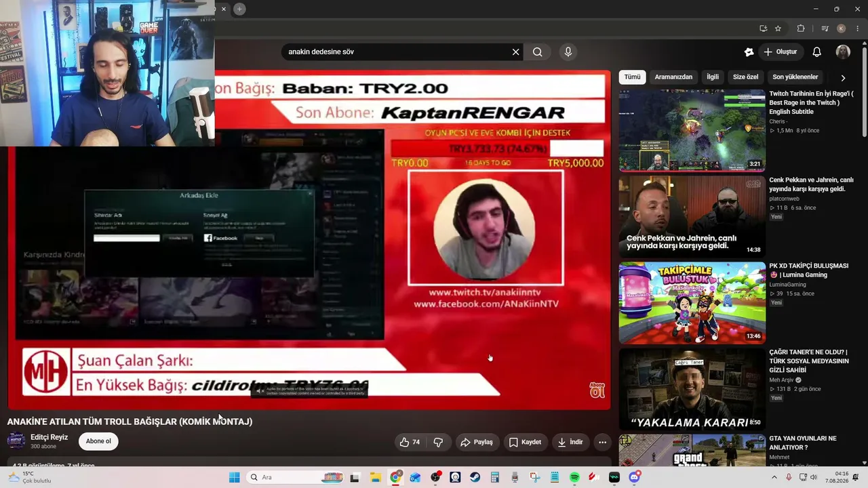Open the Cenk Pekkan ve Jahrein thumbnail
Image resolution: width=868 pixels, height=488 pixels.
click(x=692, y=216)
